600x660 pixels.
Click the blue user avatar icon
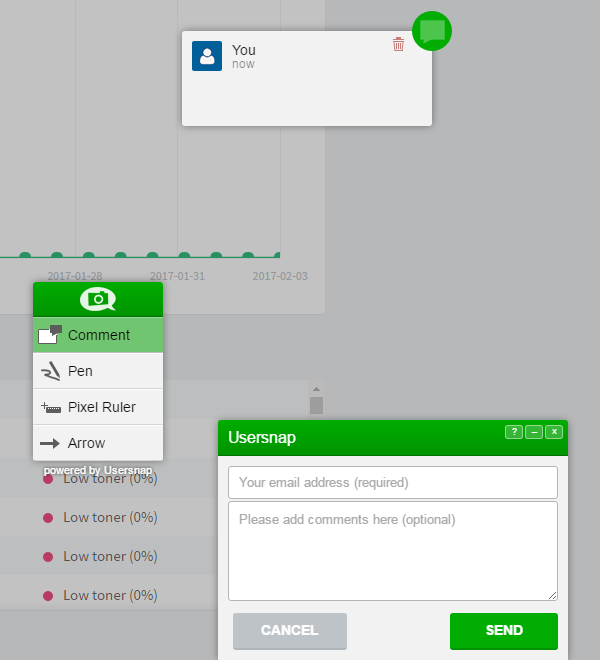click(x=207, y=56)
